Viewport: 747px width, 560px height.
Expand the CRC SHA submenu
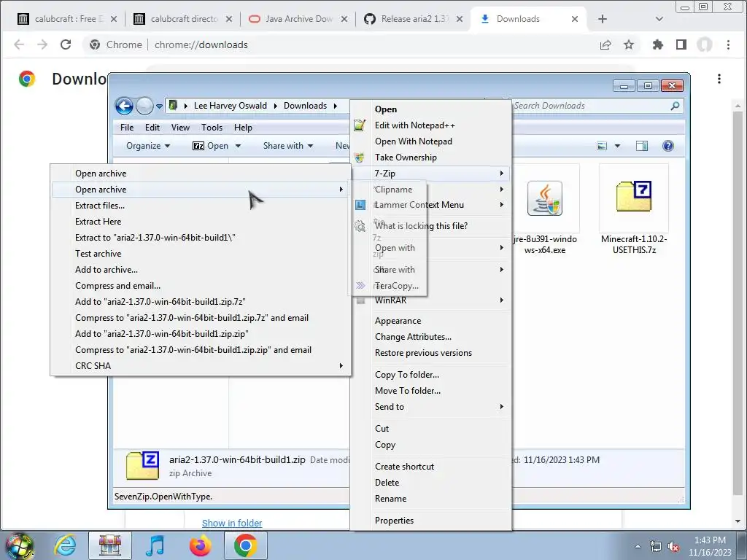coord(201,366)
